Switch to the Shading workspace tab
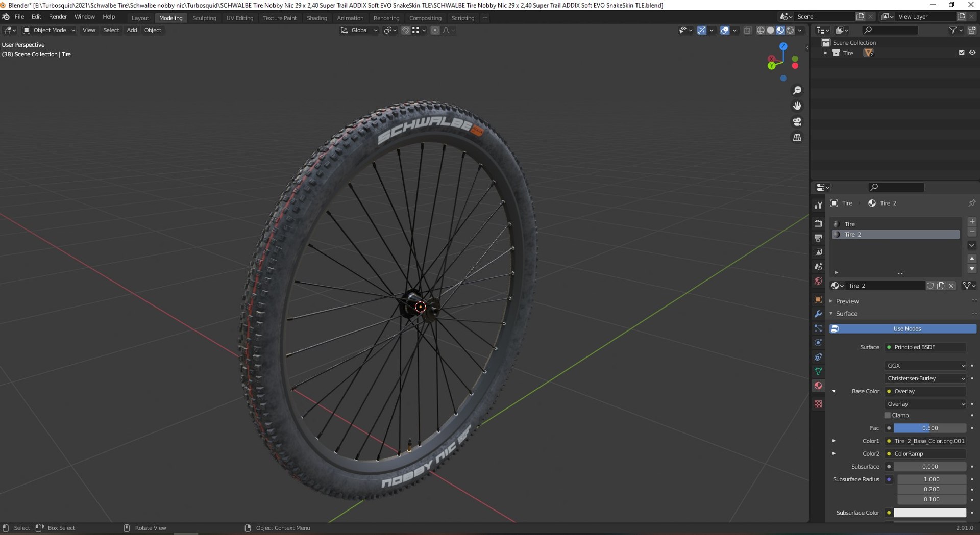Screen dimensions: 980x535 [316, 18]
